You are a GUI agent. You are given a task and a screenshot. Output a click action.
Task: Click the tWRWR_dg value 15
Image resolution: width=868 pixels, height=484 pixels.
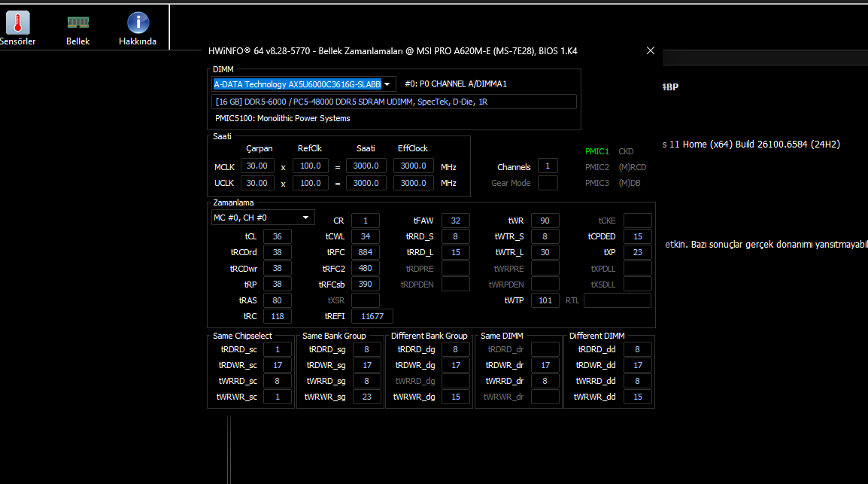tap(456, 397)
